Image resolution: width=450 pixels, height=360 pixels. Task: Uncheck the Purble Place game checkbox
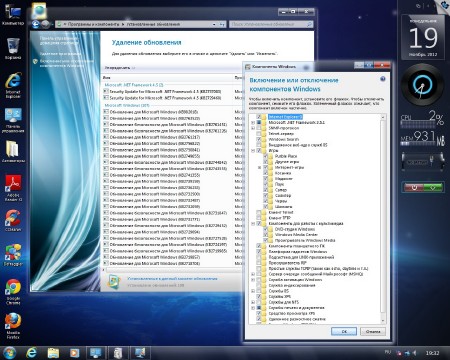click(x=266, y=156)
